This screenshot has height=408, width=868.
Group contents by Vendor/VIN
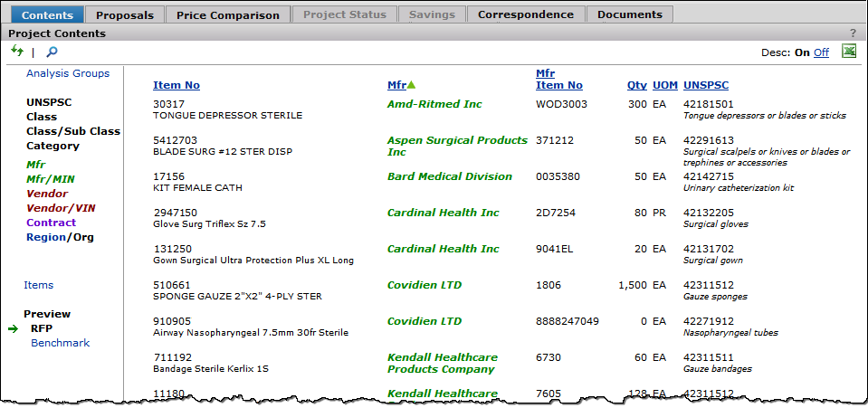click(61, 208)
